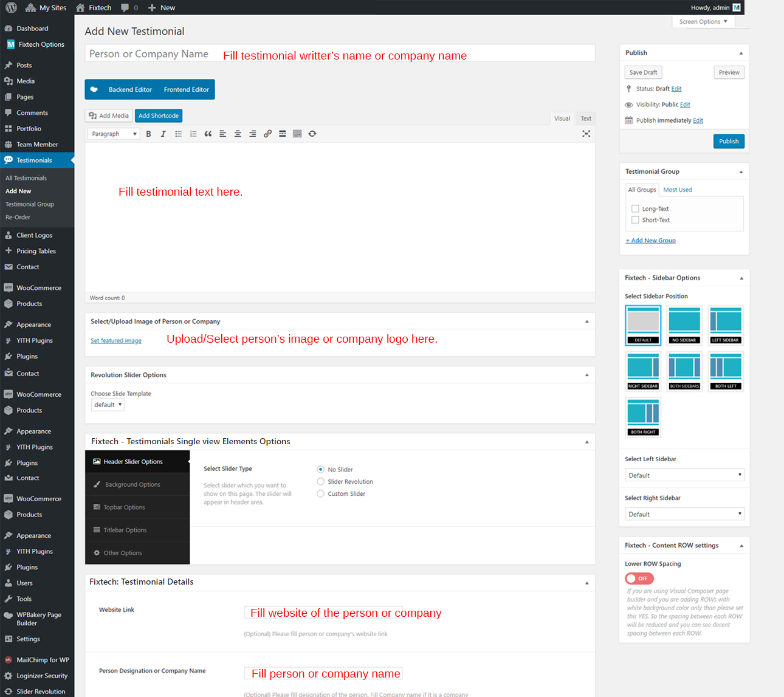
Task: Click the Loginizer Security gear icon
Action: tap(9, 676)
